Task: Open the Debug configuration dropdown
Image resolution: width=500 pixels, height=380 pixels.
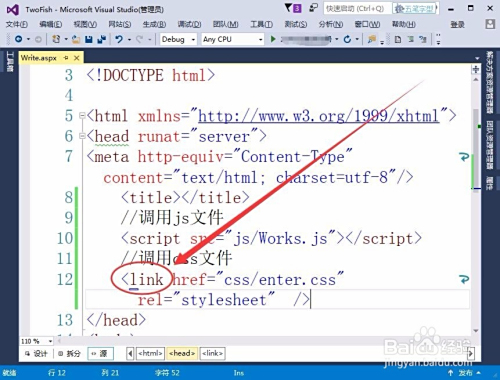Action: click(178, 39)
